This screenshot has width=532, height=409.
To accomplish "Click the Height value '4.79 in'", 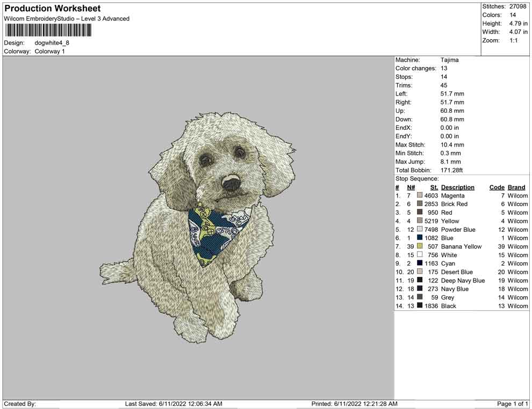I will [x=518, y=24].
